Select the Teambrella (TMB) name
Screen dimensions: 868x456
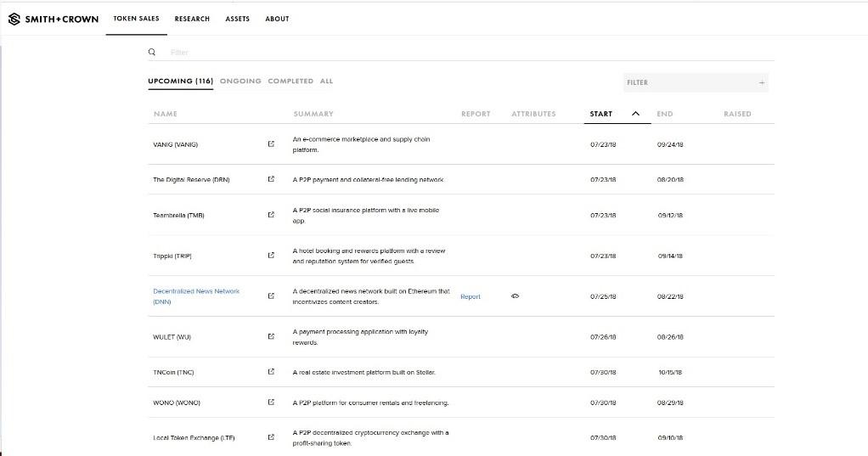178,216
